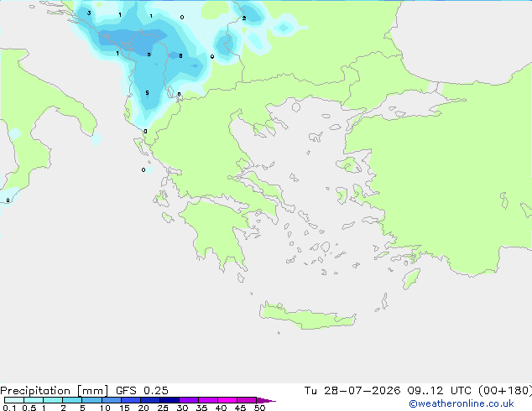
Task: Click the 'Precipitation [mm]' title text
Action: pos(54,390)
